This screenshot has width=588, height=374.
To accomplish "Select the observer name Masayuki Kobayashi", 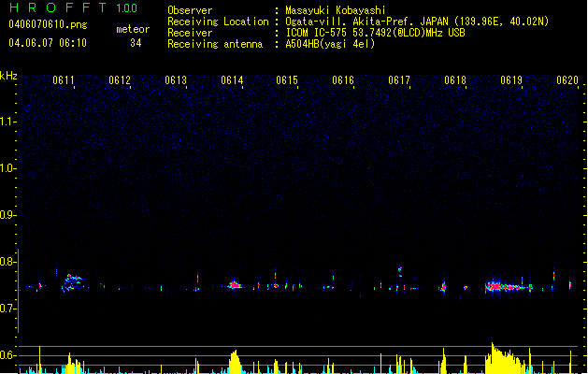I will point(336,10).
